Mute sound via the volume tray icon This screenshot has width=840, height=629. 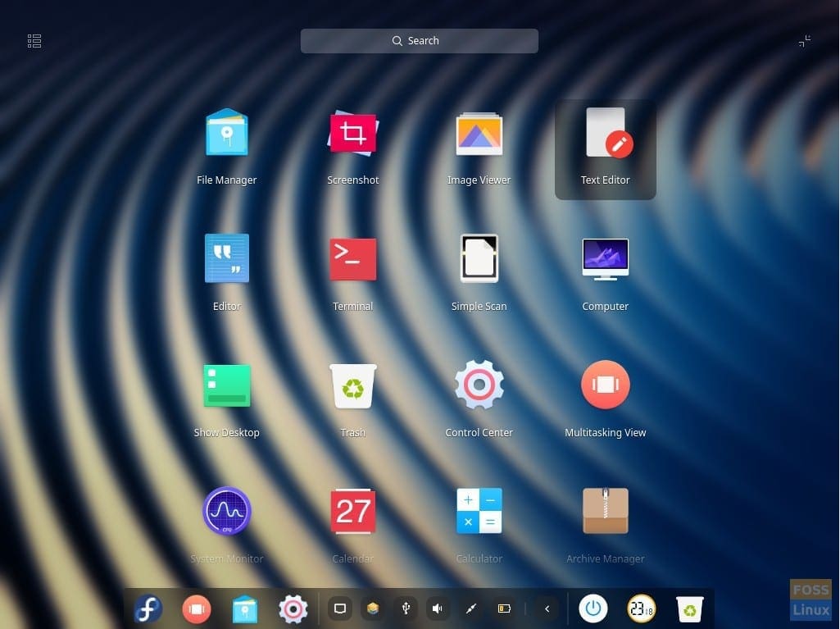coord(437,608)
